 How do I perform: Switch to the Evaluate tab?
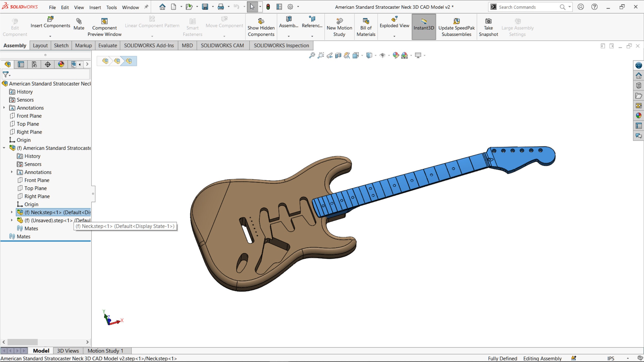(108, 46)
